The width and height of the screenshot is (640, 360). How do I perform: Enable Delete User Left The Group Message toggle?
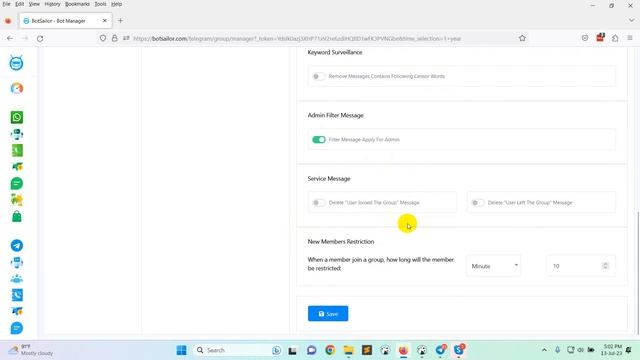pyautogui.click(x=478, y=202)
